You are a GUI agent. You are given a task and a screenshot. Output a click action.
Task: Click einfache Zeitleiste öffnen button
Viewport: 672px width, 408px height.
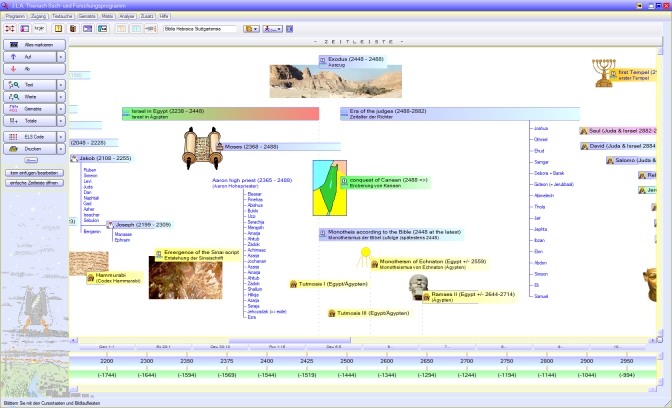point(34,183)
